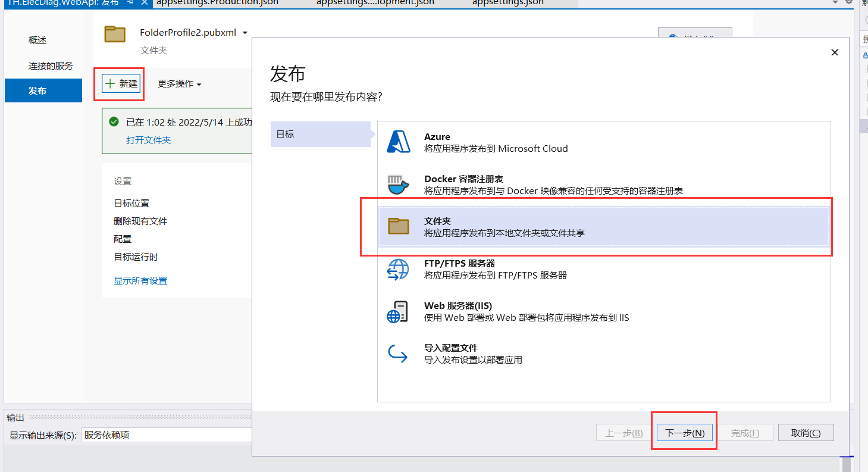Expand the 更多操作 dropdown menu
This screenshot has height=472, width=868.
coord(180,84)
